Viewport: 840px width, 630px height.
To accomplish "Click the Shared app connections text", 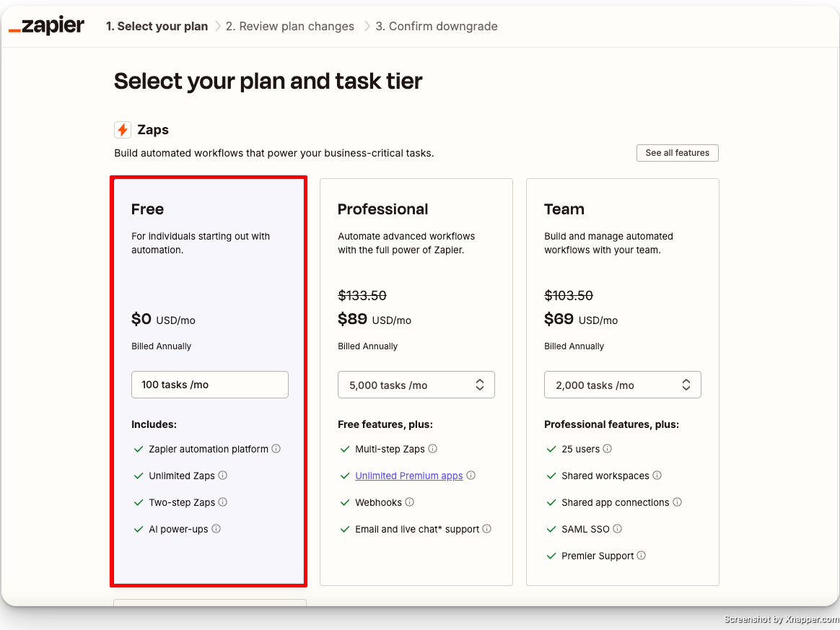I will pyautogui.click(x=616, y=502).
